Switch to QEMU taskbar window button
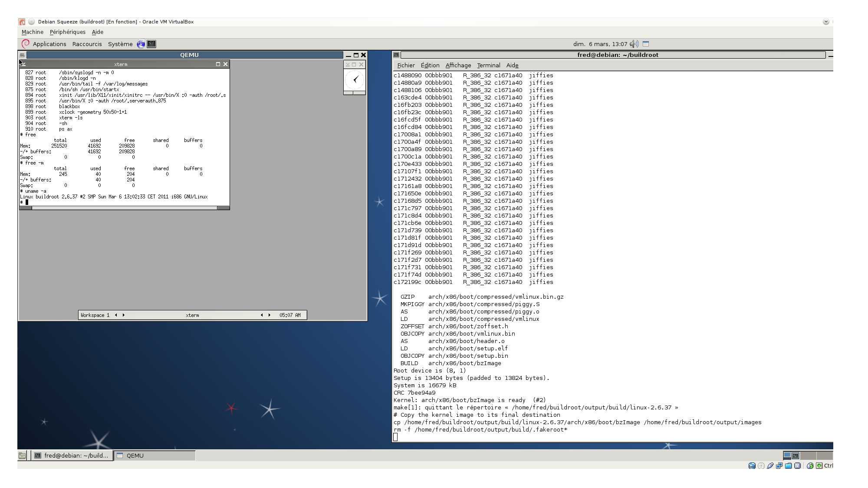Screen dimensions: 868x488 click(155, 455)
